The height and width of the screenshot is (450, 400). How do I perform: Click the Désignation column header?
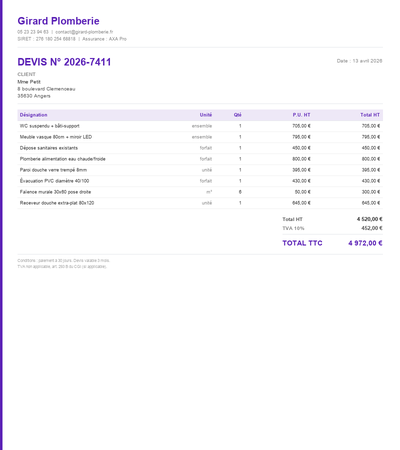pyautogui.click(x=33, y=115)
